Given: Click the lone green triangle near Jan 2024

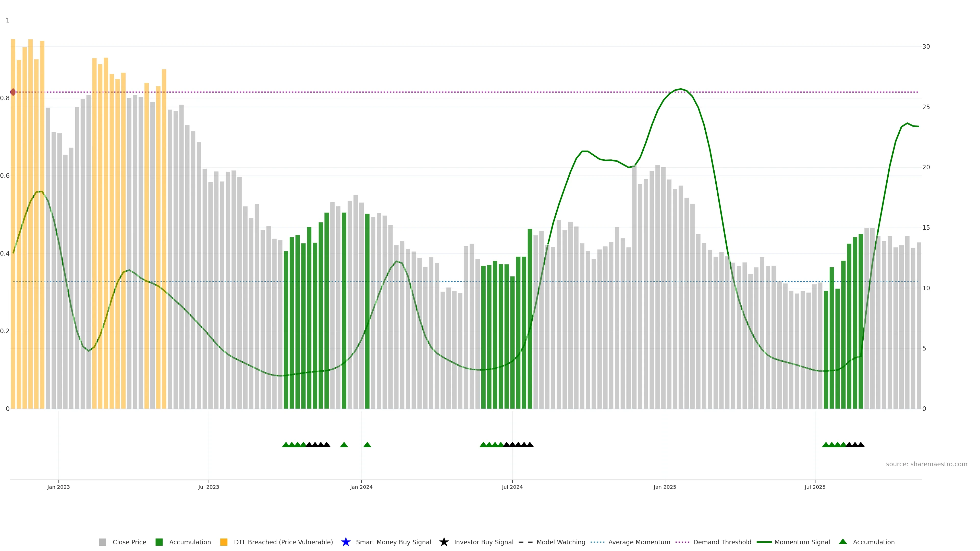Looking at the screenshot, I should [367, 445].
